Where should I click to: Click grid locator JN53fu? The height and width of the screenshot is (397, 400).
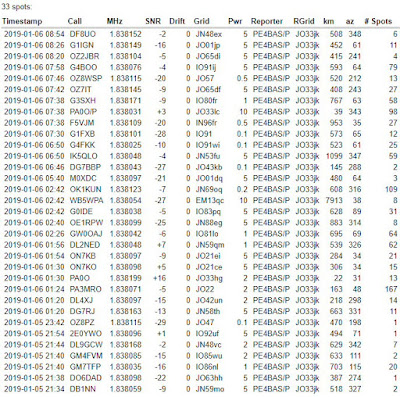208,156
